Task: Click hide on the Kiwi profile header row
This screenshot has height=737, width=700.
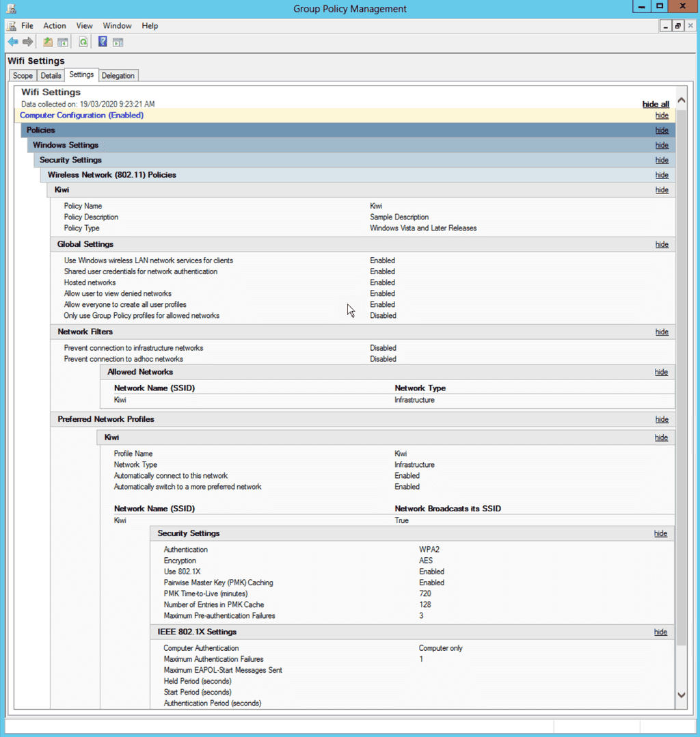Action: pos(662,438)
